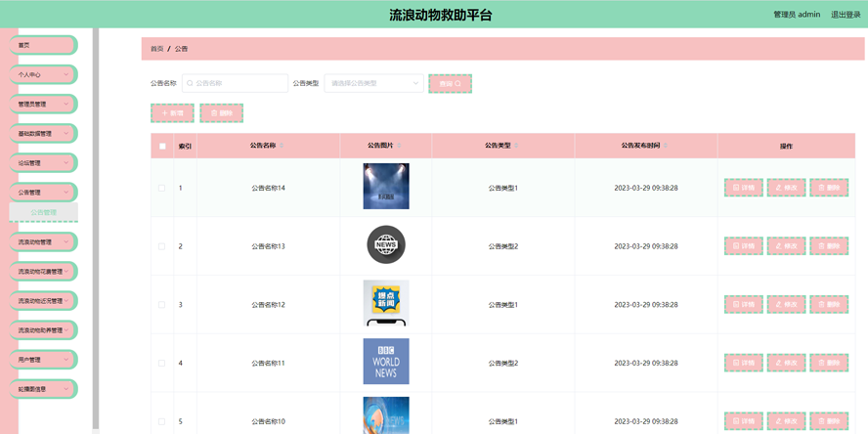
Task: Click 修改 for 公告名称11
Action: (x=786, y=363)
